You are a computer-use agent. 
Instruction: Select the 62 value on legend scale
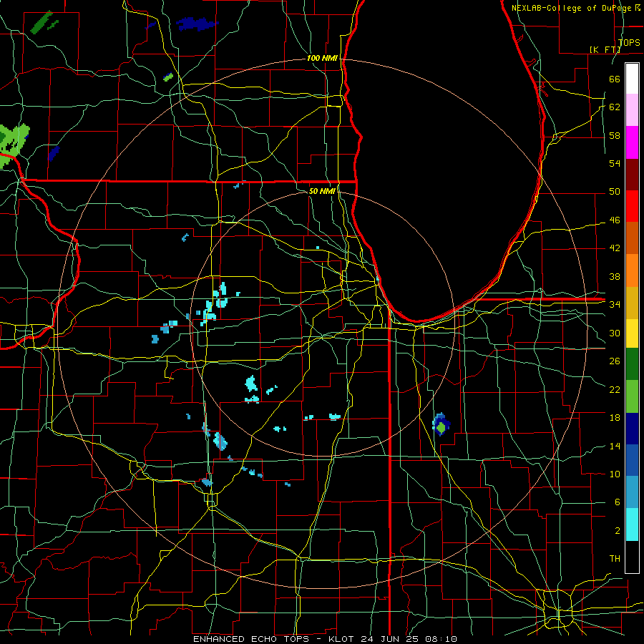pyautogui.click(x=615, y=107)
